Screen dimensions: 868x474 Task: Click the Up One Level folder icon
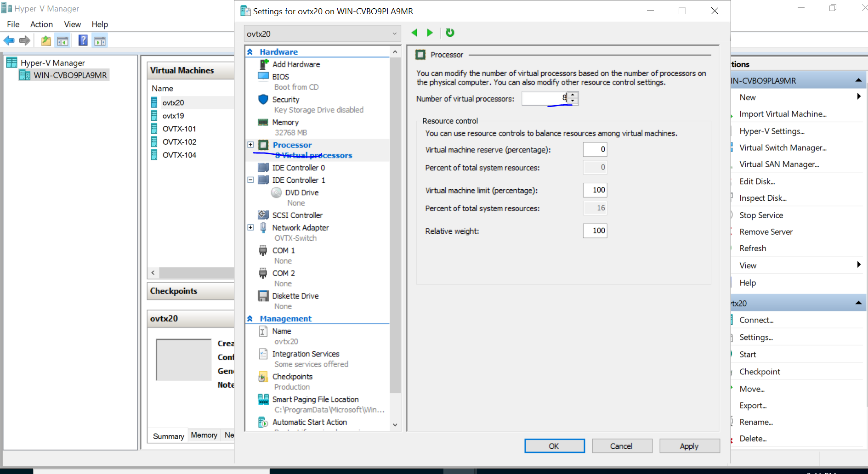coord(46,41)
